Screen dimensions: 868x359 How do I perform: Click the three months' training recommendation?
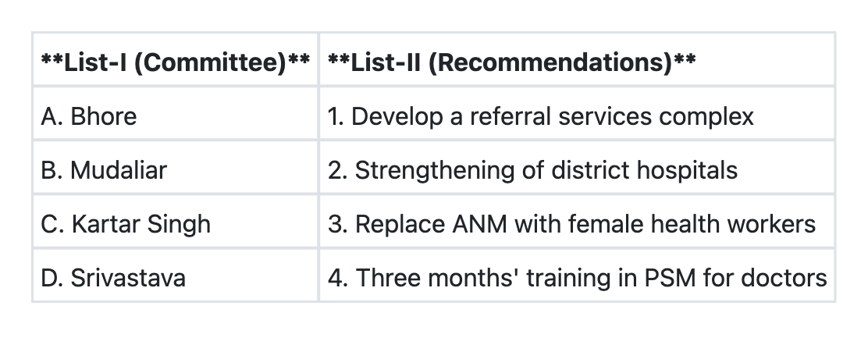tap(577, 278)
